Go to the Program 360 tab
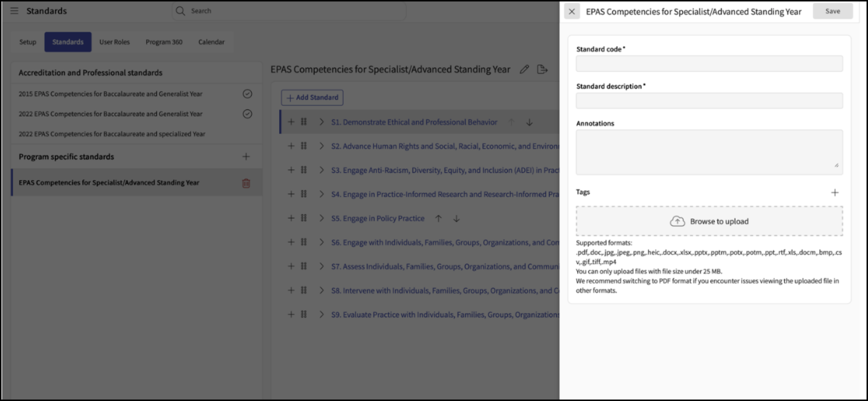The height and width of the screenshot is (401, 868). [164, 42]
